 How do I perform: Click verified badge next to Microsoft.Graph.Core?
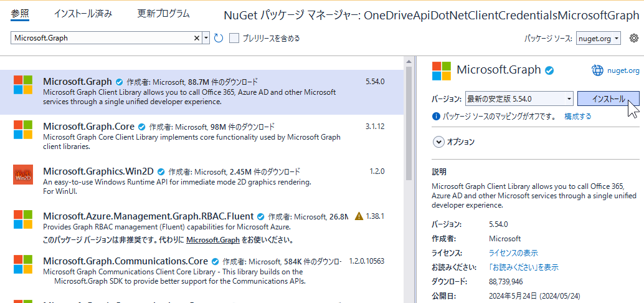pos(142,127)
